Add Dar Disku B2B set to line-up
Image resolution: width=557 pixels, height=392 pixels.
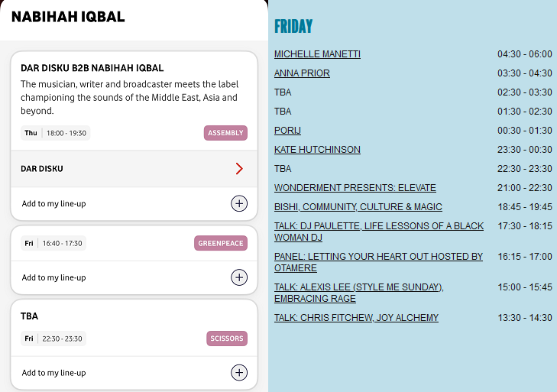(239, 203)
